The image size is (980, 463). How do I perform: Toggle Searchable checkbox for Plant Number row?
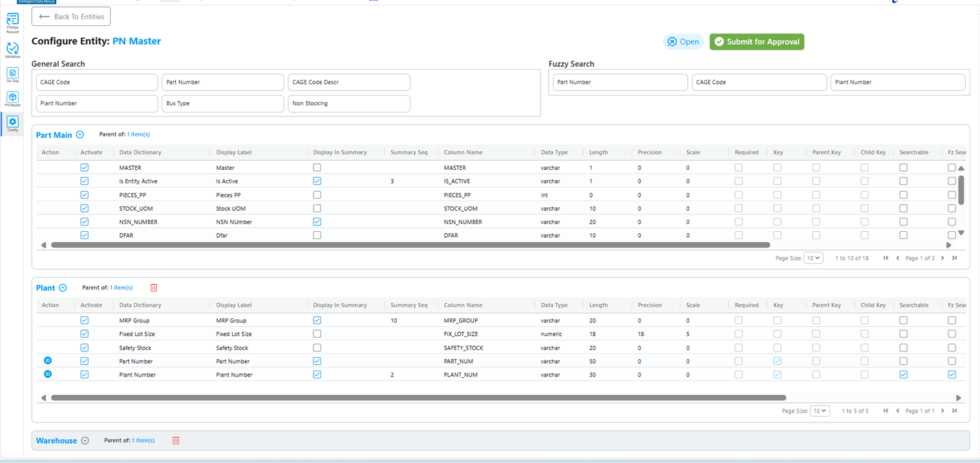tap(903, 375)
